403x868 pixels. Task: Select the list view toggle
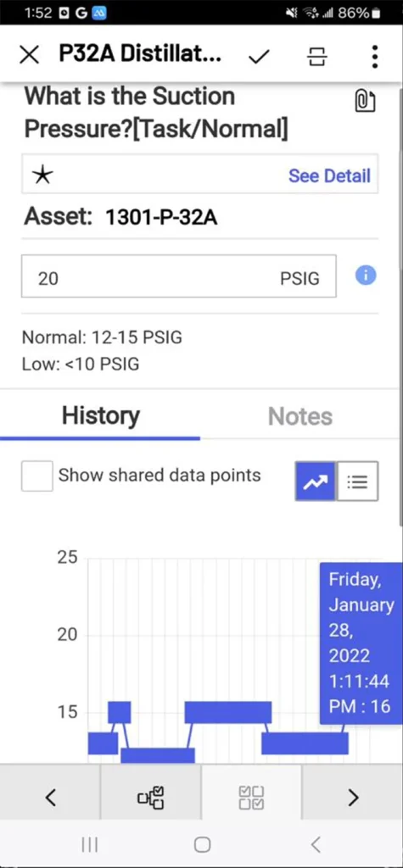tap(357, 481)
